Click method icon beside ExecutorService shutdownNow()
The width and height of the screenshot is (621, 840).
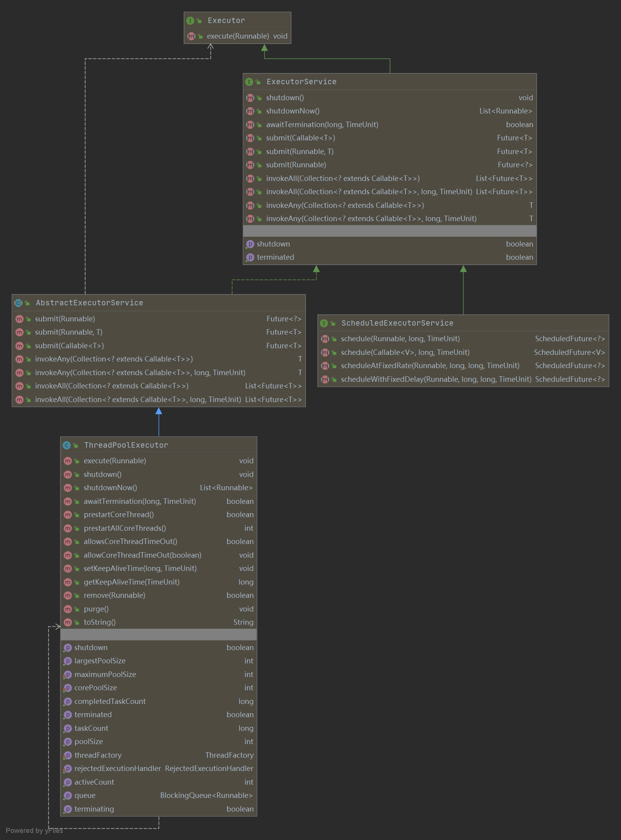click(x=250, y=111)
